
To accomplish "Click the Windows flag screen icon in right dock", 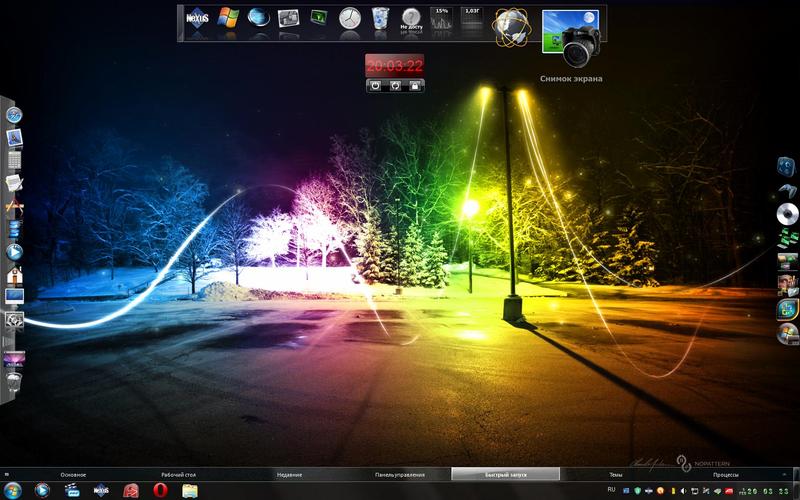I will pyautogui.click(x=787, y=309).
